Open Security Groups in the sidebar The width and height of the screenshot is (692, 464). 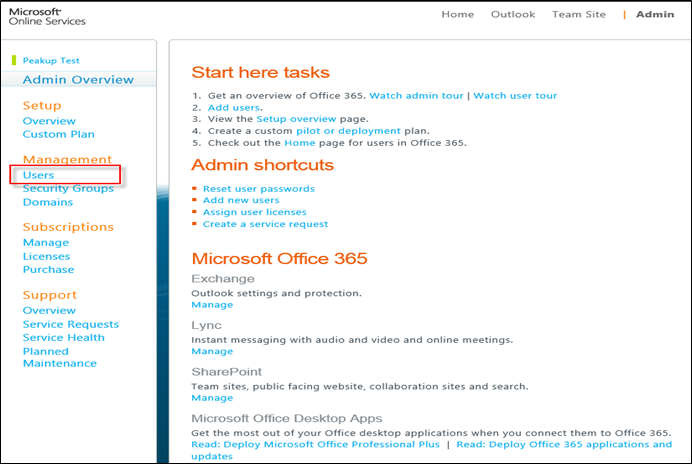[68, 189]
